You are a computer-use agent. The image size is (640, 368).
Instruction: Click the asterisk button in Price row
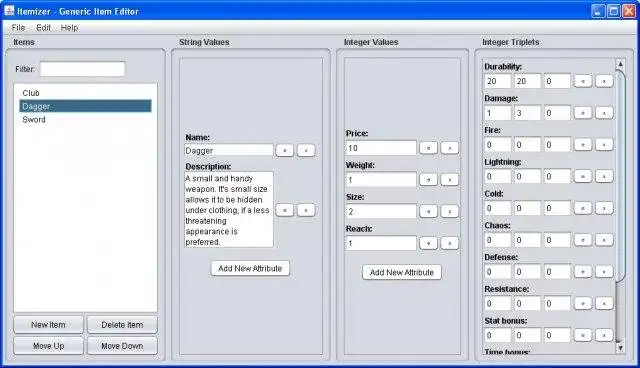coord(428,148)
